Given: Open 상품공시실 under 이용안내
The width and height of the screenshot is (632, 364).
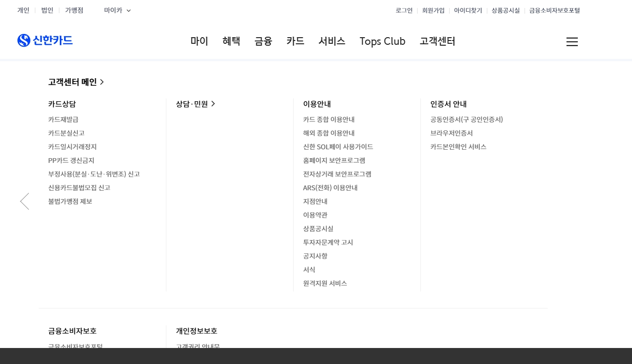Looking at the screenshot, I should tap(318, 229).
